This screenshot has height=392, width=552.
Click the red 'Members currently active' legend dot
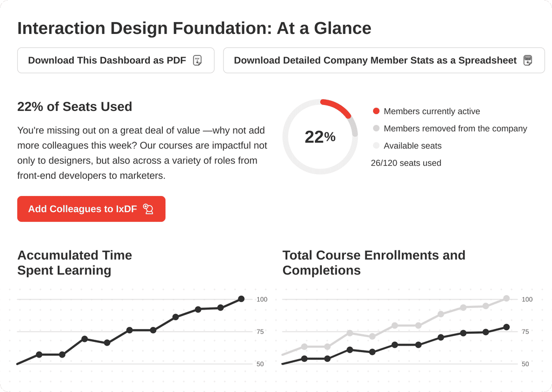(x=376, y=111)
